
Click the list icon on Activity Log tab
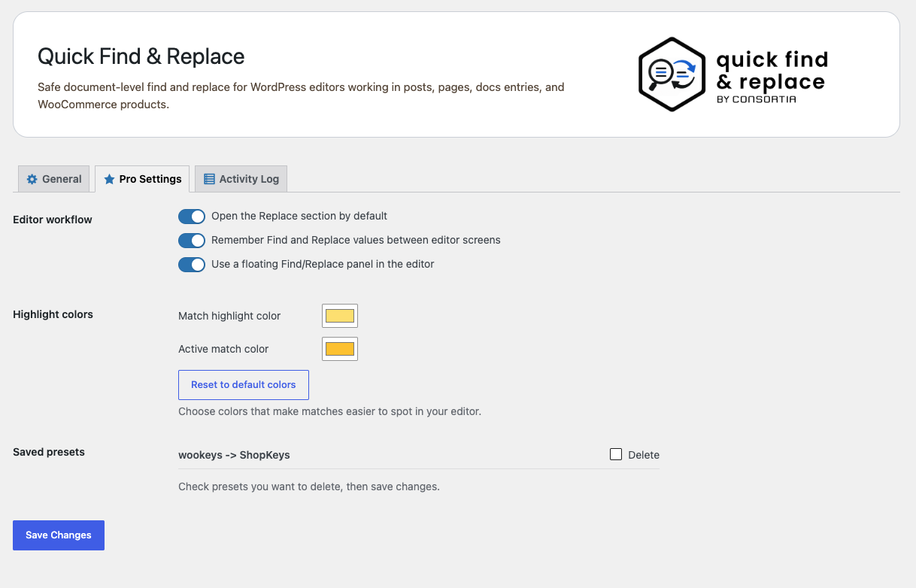(209, 179)
